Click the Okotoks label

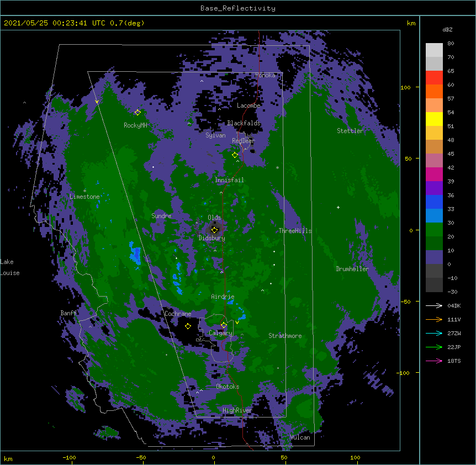(228, 387)
